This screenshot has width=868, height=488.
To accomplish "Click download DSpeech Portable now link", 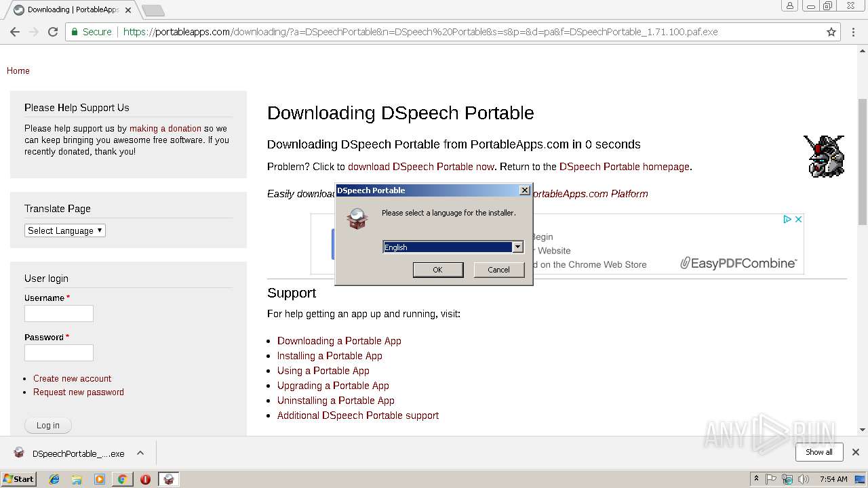I will pos(421,167).
